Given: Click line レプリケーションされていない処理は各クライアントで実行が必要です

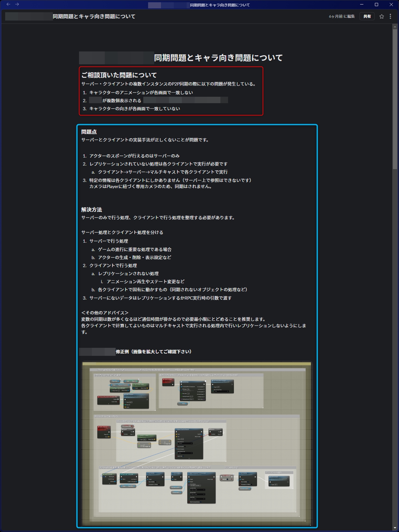Looking at the screenshot, I should click(159, 164).
